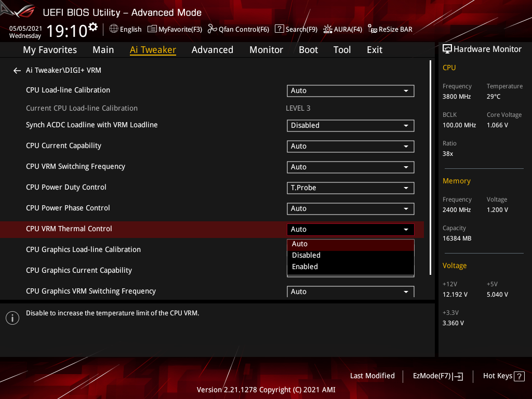
Task: Choose Auto in thermal control list
Action: pos(351,244)
